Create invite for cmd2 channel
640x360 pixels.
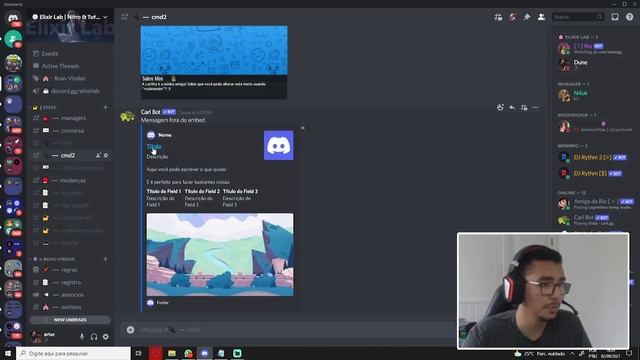[x=98, y=156]
